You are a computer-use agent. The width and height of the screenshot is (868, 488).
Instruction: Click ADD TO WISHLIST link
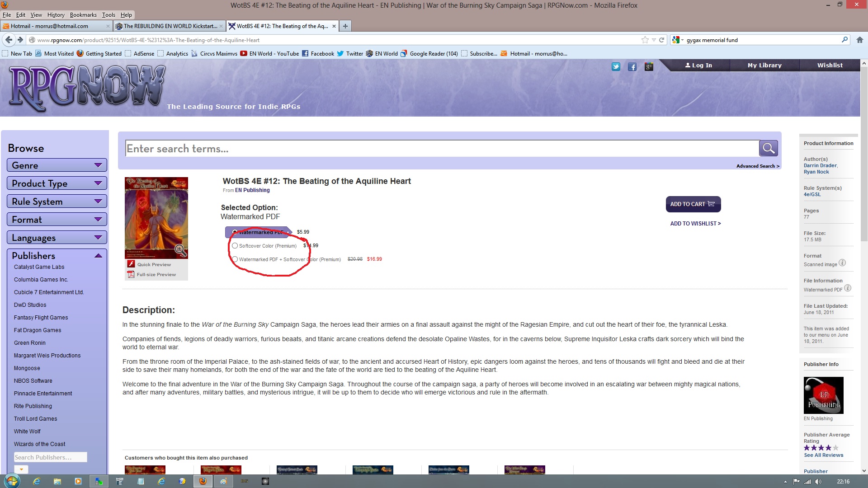(695, 224)
